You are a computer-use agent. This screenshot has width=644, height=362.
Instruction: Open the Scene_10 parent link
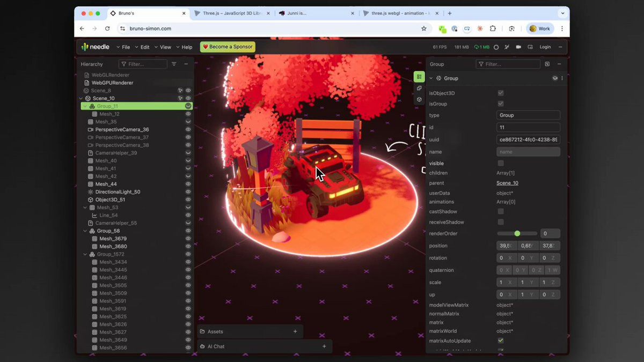507,183
